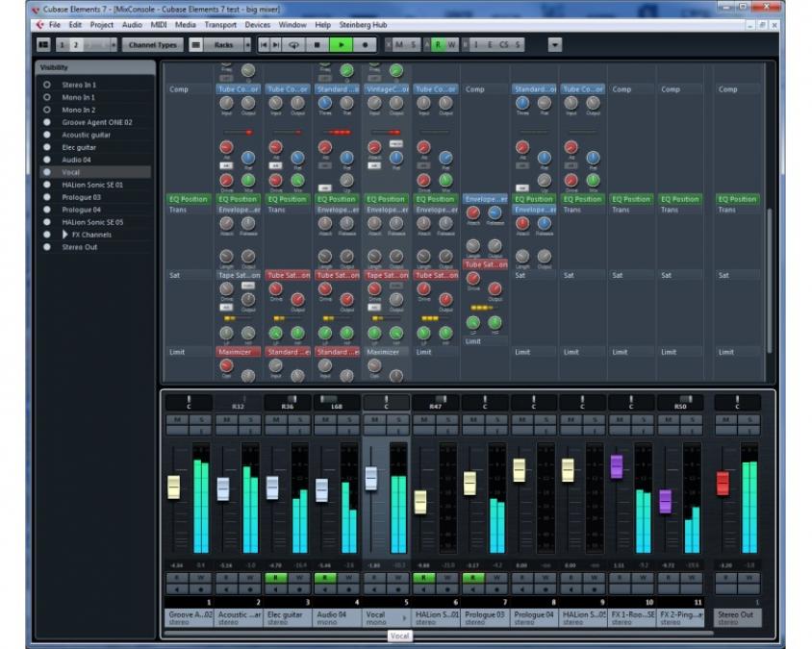
Task: Solo the HALion Sonic SE 01 strip
Action: pos(447,420)
